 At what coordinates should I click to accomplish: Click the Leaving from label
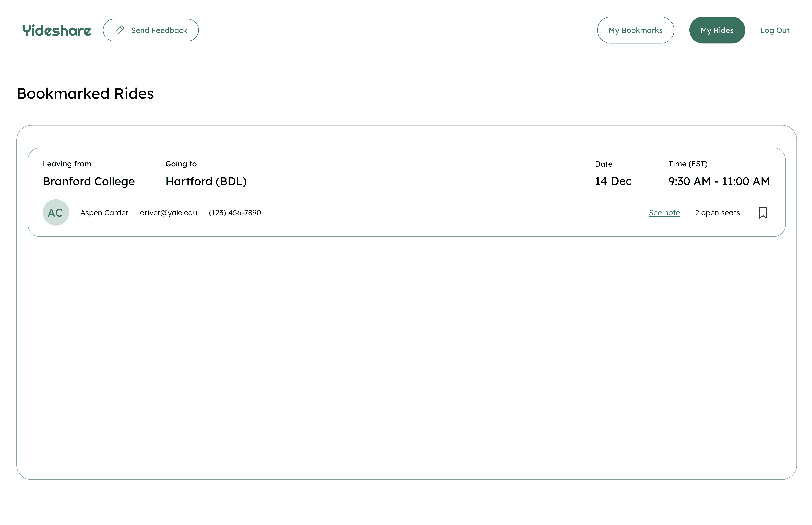pyautogui.click(x=67, y=164)
